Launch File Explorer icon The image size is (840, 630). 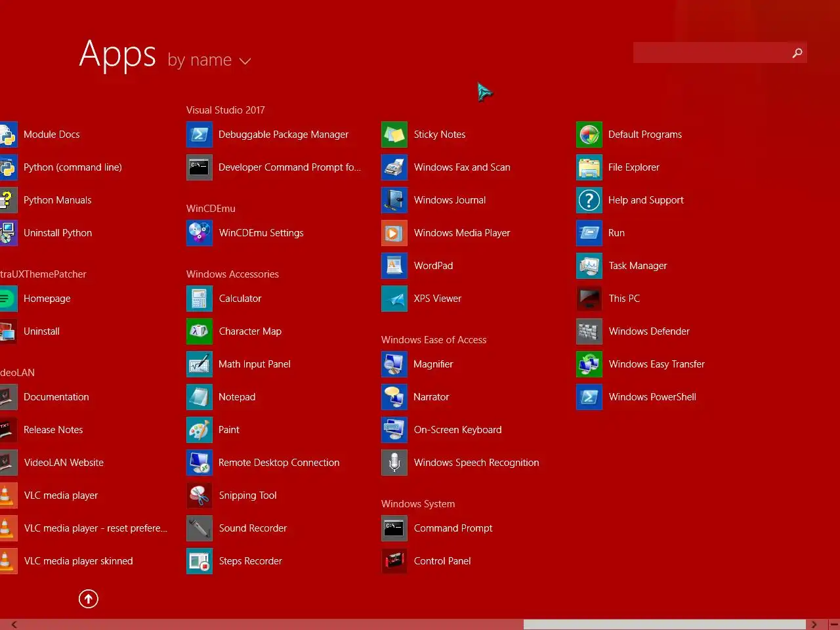[589, 167]
